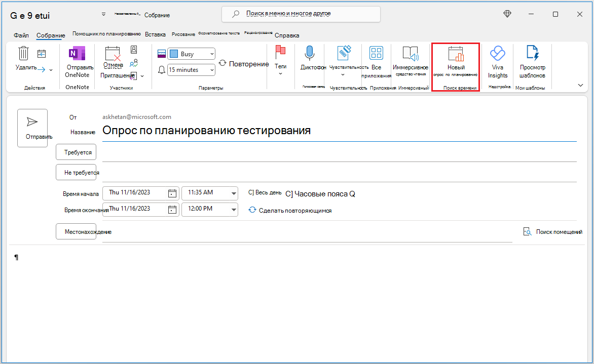Click the Sensitivity label icon

click(344, 53)
